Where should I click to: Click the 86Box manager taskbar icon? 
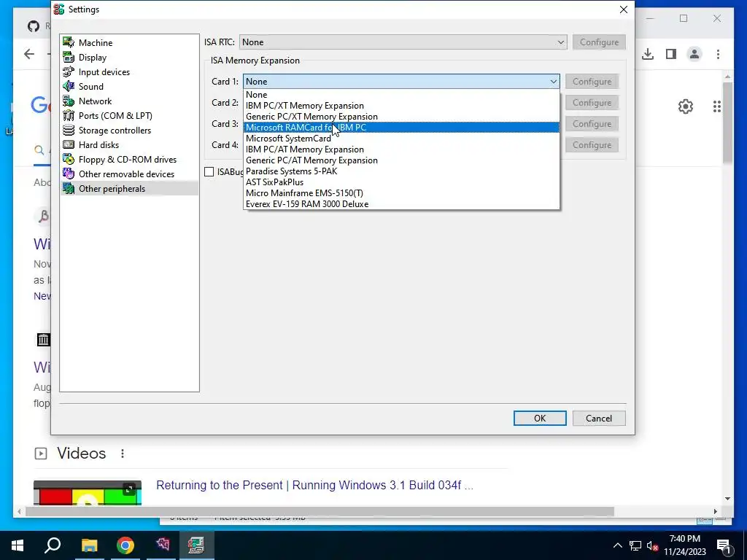162,545
